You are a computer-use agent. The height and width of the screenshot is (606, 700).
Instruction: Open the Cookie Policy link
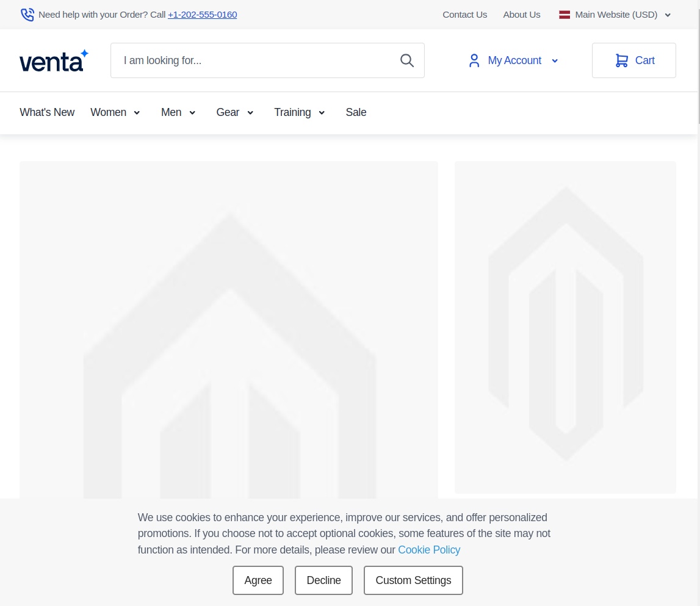tap(429, 550)
